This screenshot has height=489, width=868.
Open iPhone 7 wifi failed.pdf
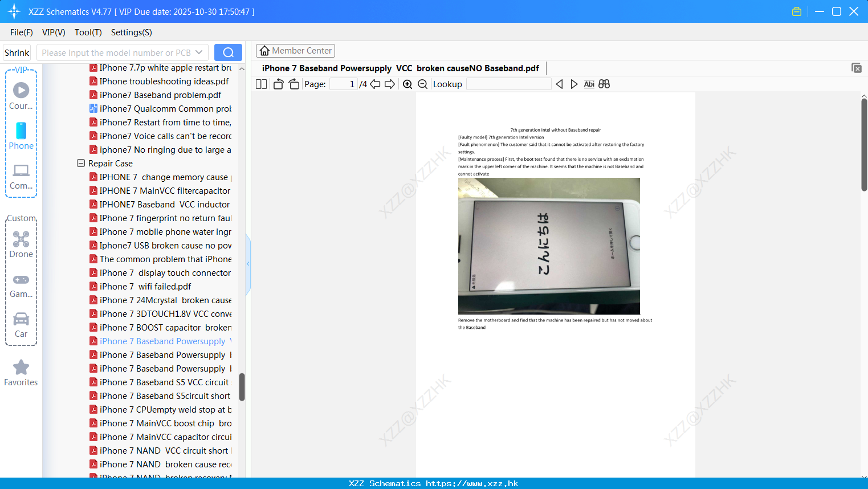(x=141, y=287)
